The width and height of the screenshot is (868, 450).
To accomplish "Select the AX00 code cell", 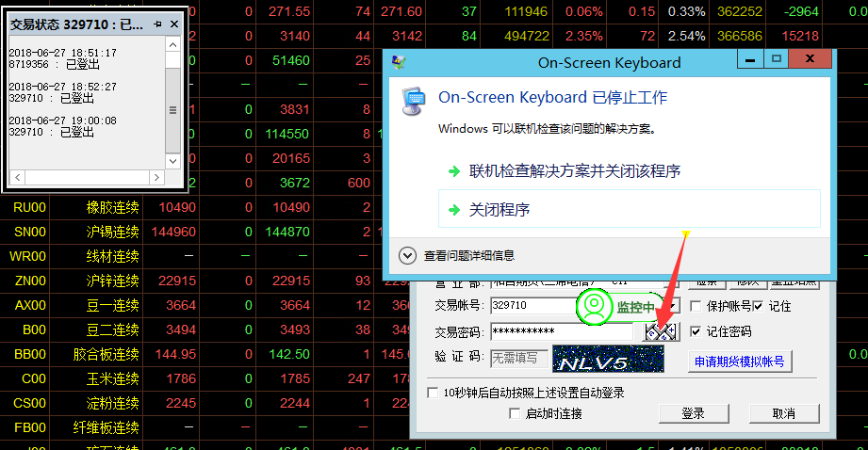I will click(30, 305).
